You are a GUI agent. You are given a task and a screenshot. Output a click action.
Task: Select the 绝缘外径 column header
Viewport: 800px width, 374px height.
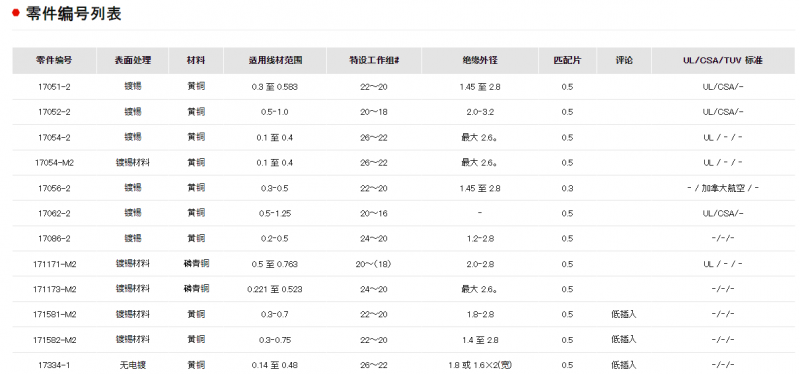point(480,60)
